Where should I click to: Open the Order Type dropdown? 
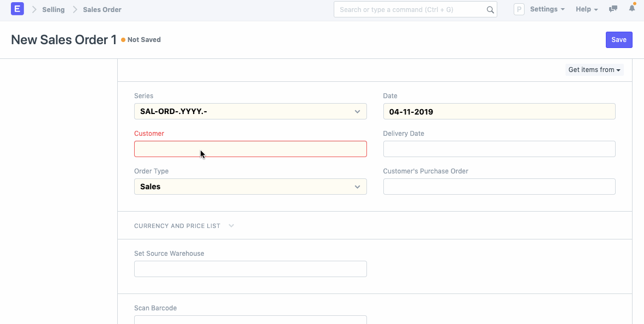tap(250, 187)
